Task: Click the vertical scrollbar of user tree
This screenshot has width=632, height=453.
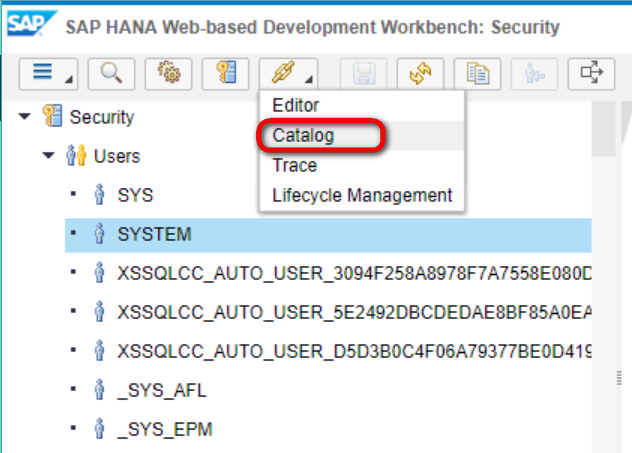Action: point(603,274)
